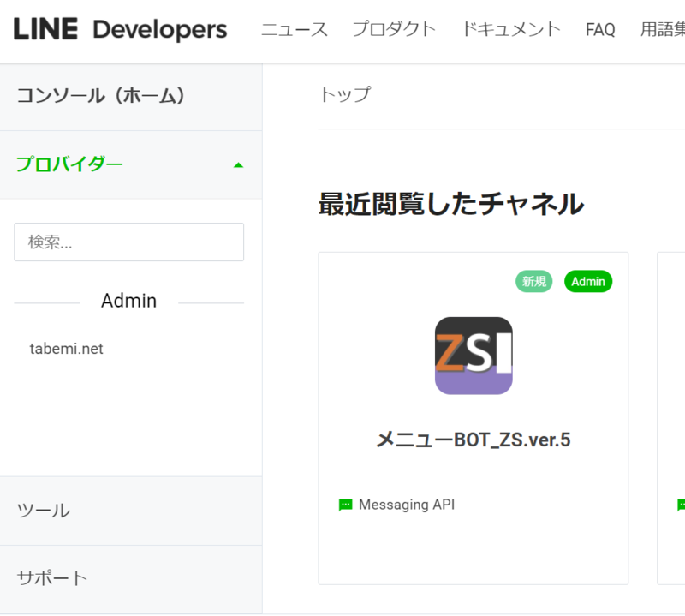The height and width of the screenshot is (616, 685).
Task: Open the FAQ menu item
Action: tap(600, 30)
